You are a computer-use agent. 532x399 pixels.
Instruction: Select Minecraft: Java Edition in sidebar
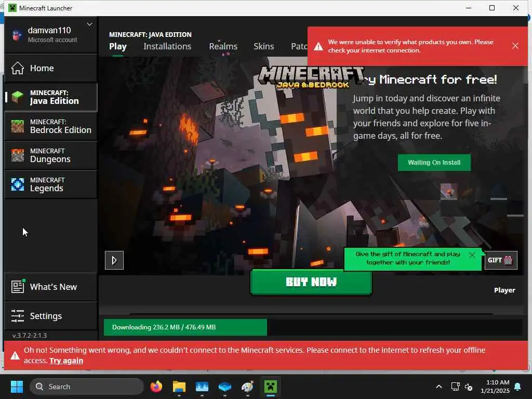click(x=51, y=97)
